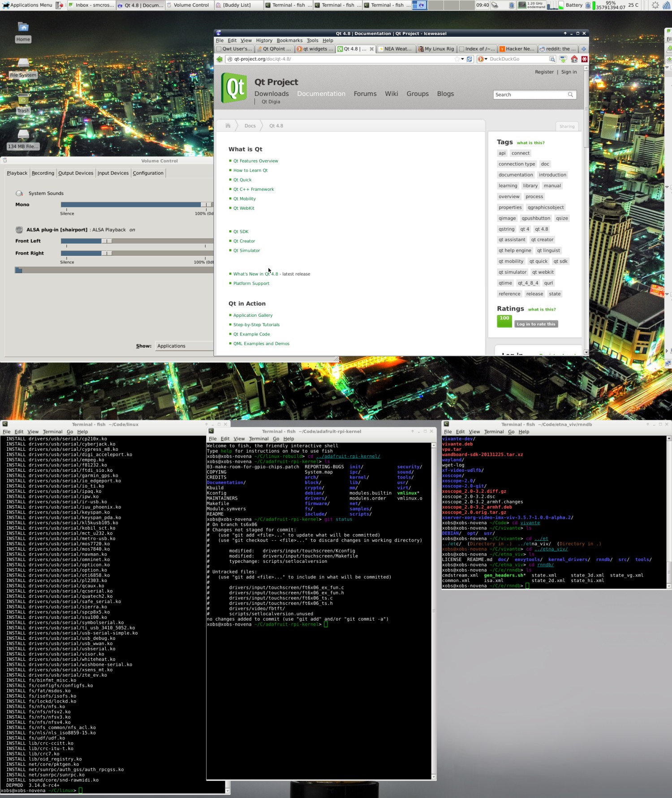Go to Iceweasel home page icon
Image resolution: width=672 pixels, height=798 pixels.
pyautogui.click(x=574, y=59)
